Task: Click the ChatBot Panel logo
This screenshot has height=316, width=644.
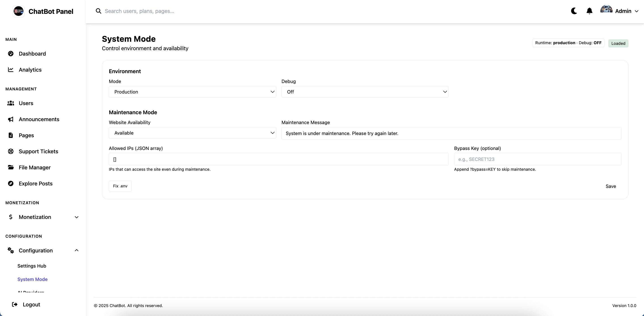Action: point(19,11)
